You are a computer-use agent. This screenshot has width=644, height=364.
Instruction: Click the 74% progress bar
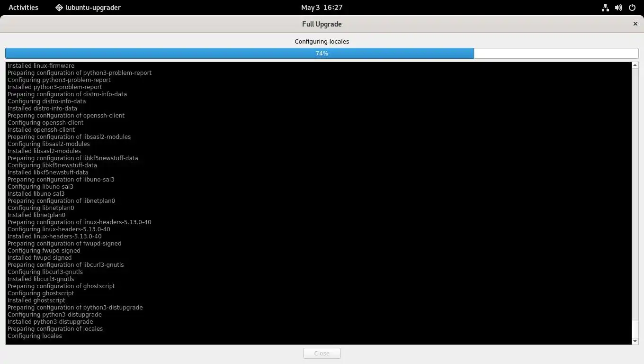click(x=322, y=54)
